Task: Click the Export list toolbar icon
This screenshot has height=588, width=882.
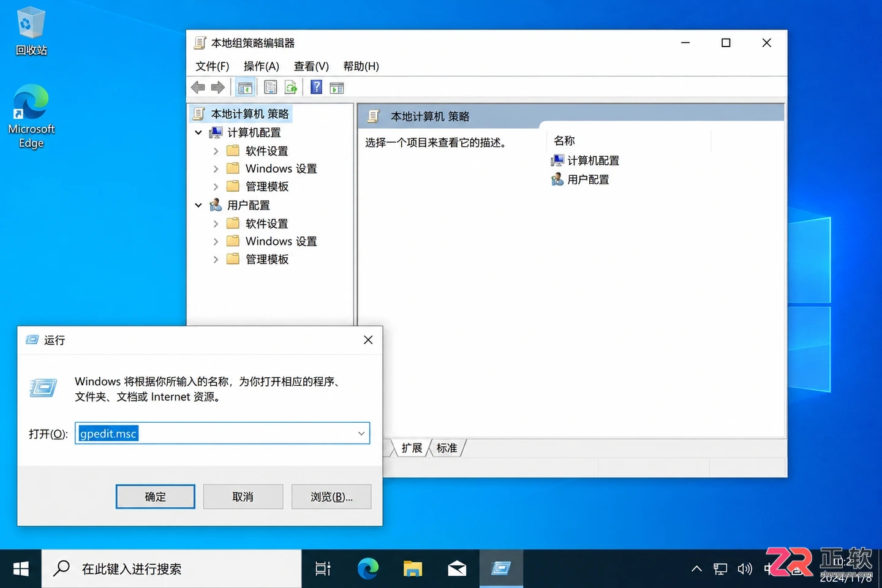Action: (291, 88)
